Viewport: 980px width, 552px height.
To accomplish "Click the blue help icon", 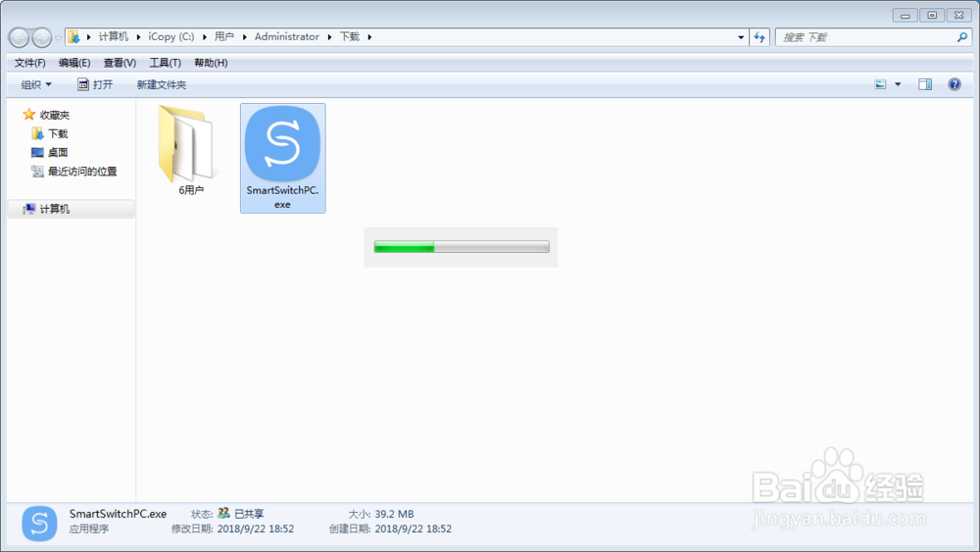I will point(955,84).
